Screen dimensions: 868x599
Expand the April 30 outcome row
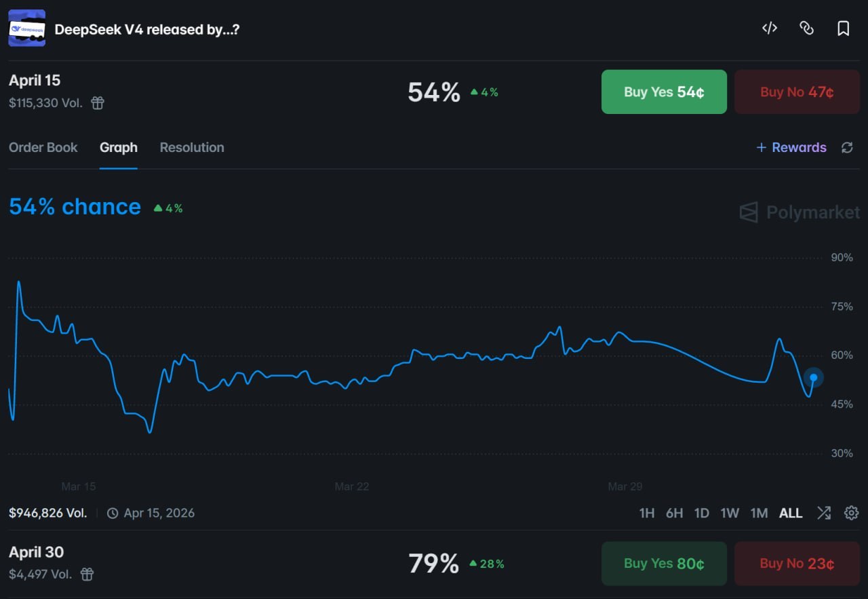pyautogui.click(x=434, y=564)
